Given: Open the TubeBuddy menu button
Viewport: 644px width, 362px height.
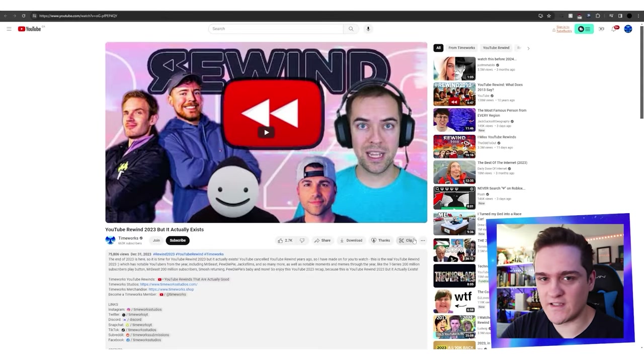Looking at the screenshot, I should pos(584,29).
